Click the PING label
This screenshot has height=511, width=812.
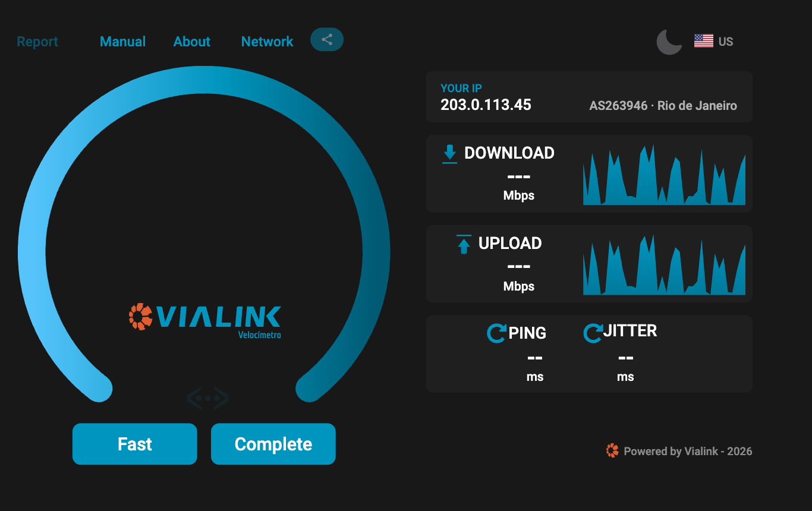[527, 333]
